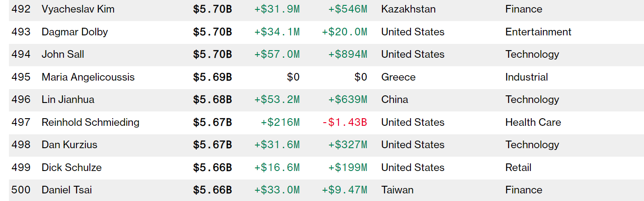The image size is (644, 201).
Task: Click the Health Care industry cell
Action: [x=533, y=122]
